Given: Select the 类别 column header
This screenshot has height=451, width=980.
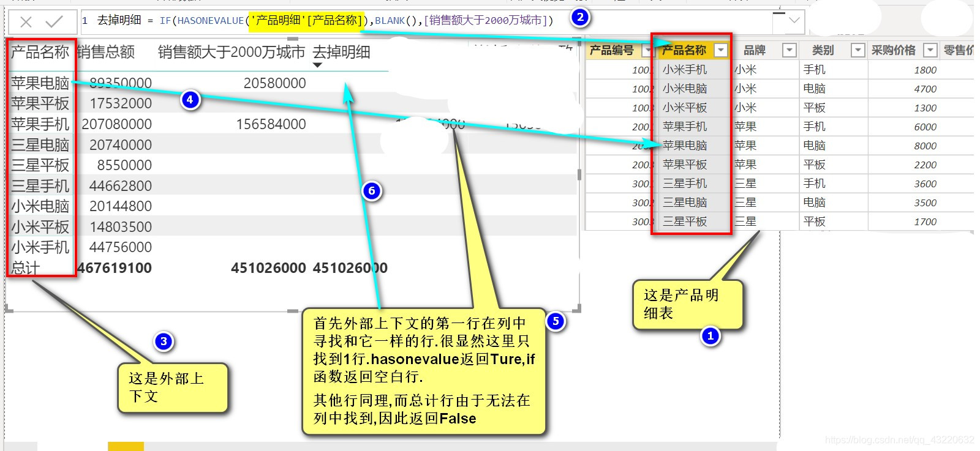Looking at the screenshot, I should 823,50.
